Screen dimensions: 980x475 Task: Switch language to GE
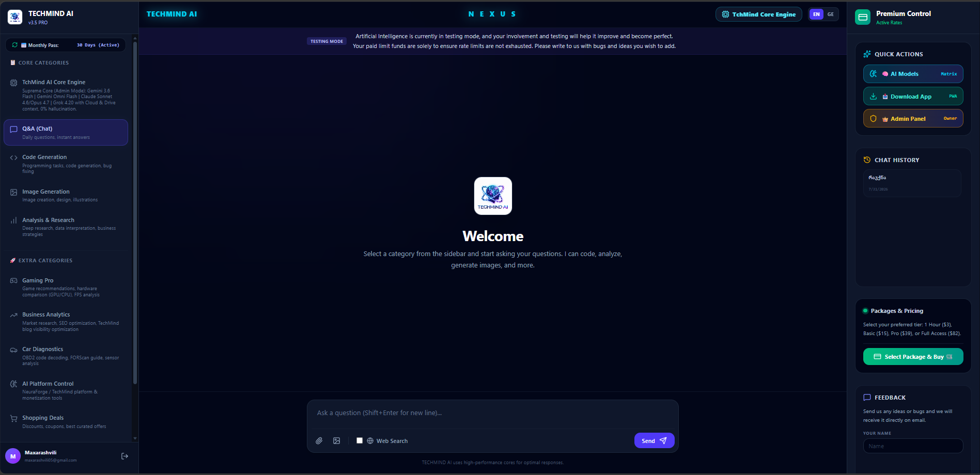831,14
